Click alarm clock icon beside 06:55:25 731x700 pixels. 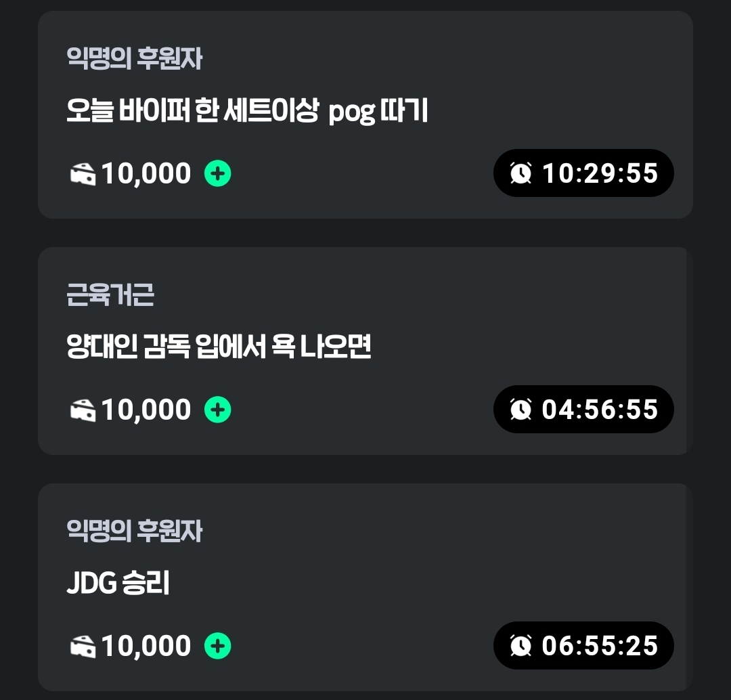(520, 645)
